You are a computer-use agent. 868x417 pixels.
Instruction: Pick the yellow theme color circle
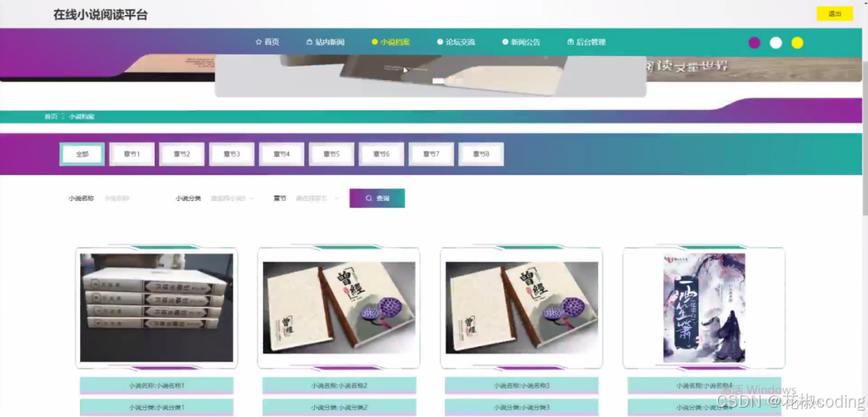click(797, 42)
